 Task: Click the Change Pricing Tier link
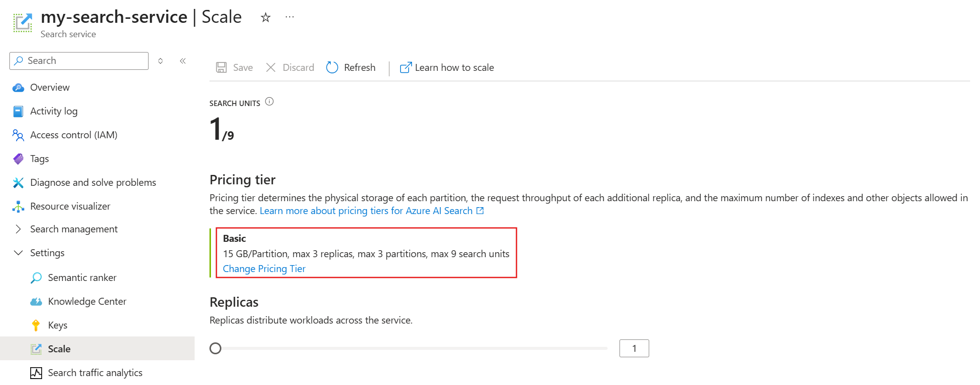264,269
